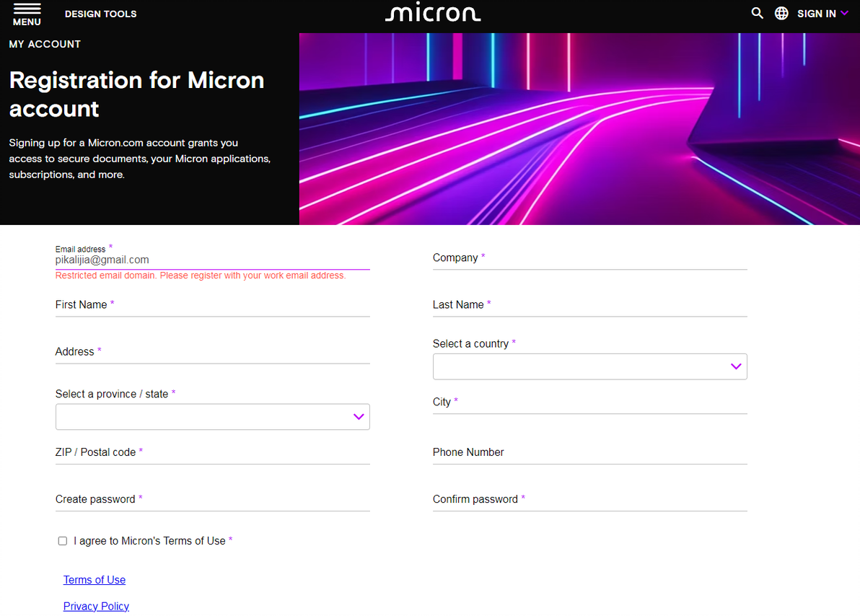Viewport: 860px width, 616px height.
Task: Open the Design Tools menu
Action: [x=100, y=14]
